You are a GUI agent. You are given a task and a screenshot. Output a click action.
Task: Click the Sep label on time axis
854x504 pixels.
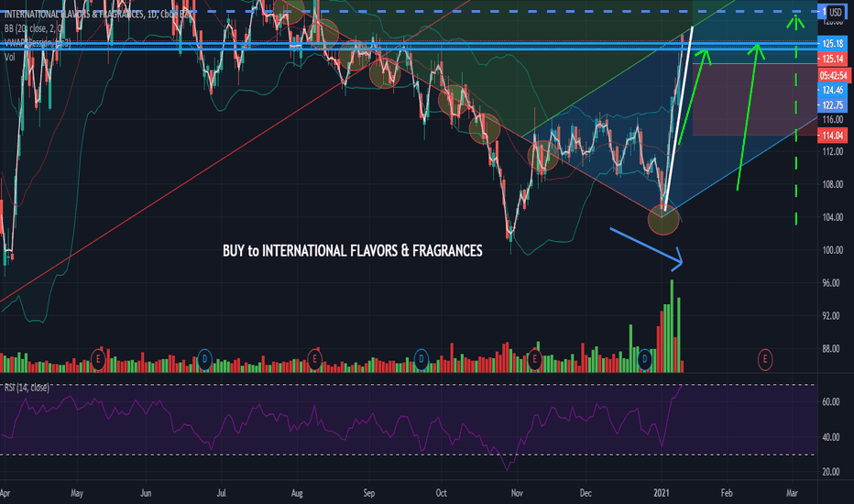[x=368, y=493]
